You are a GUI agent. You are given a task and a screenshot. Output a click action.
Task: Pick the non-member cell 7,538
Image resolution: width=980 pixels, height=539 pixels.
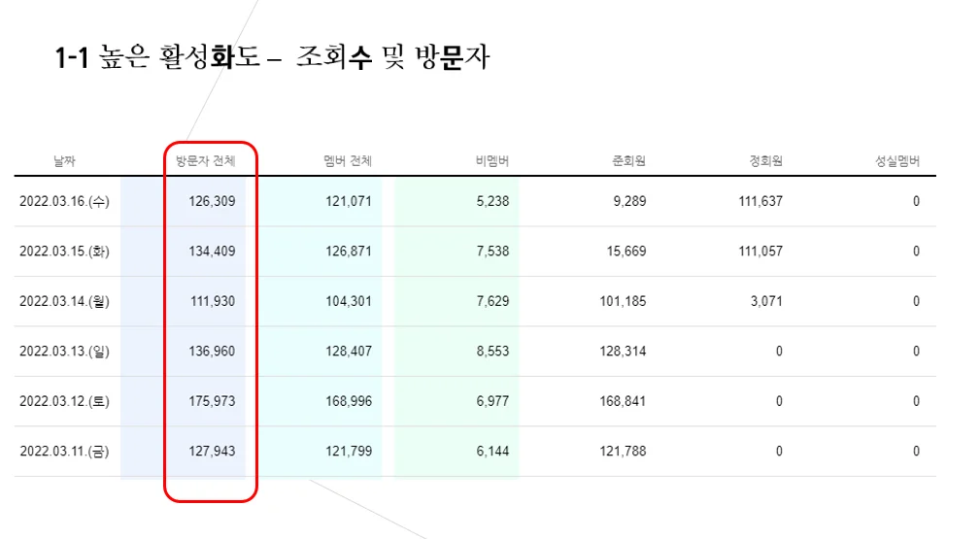(x=492, y=252)
